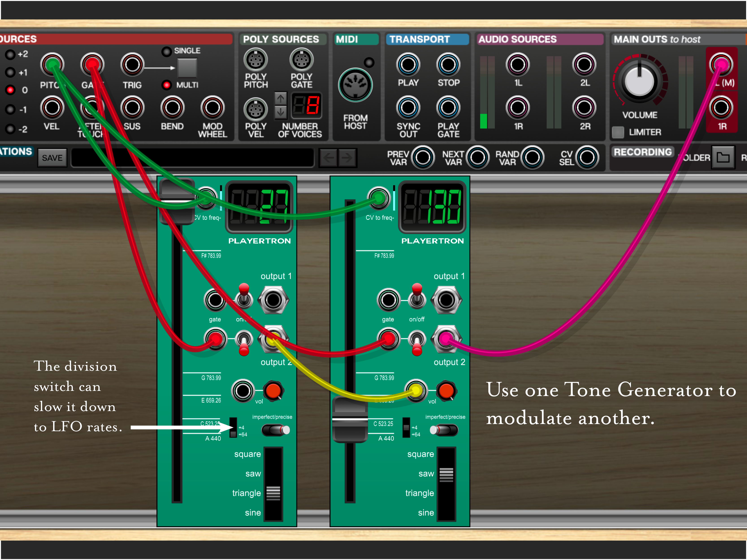Decrease number of voices with down arrow

pyautogui.click(x=280, y=112)
